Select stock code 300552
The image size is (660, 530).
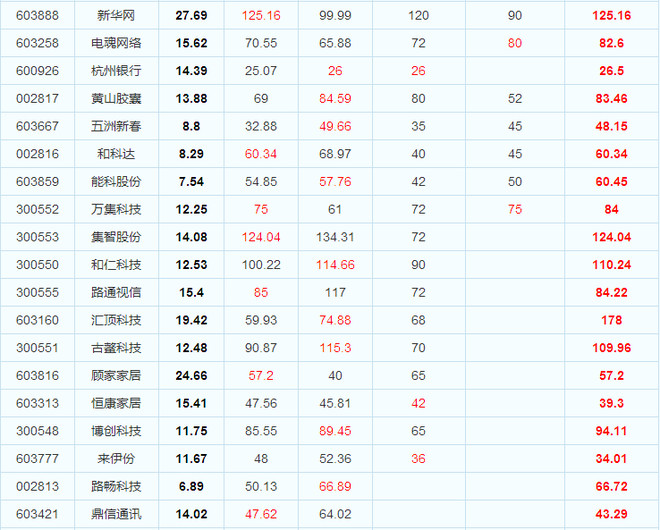tap(37, 209)
